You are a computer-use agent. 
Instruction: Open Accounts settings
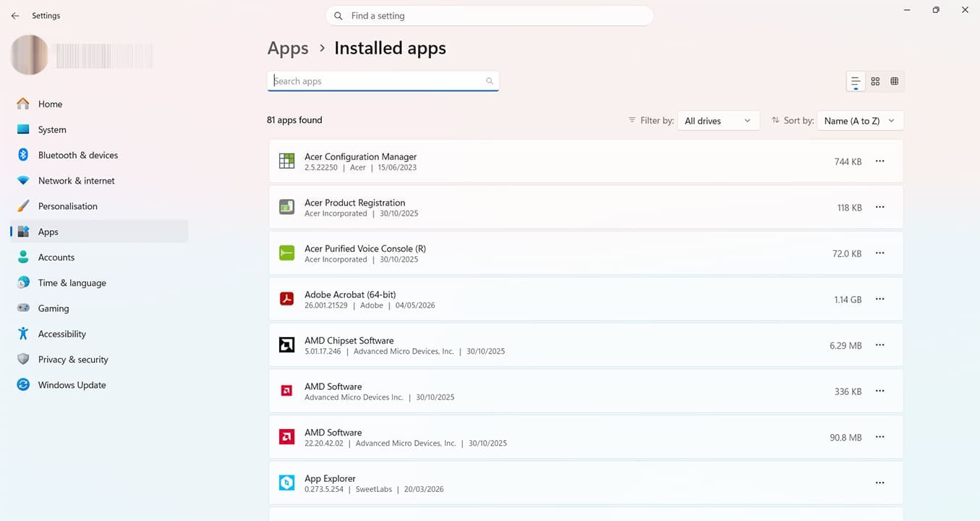pos(99,258)
